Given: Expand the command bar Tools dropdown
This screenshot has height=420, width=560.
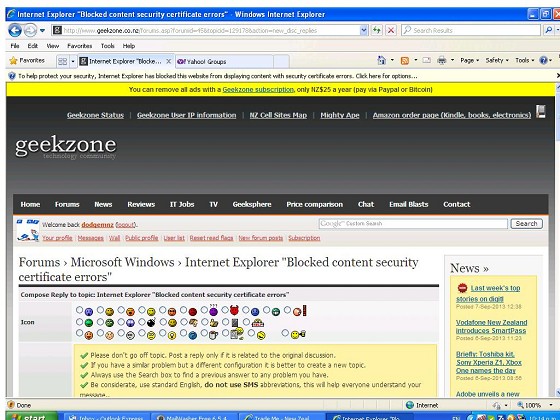Looking at the screenshot, I should [x=524, y=60].
